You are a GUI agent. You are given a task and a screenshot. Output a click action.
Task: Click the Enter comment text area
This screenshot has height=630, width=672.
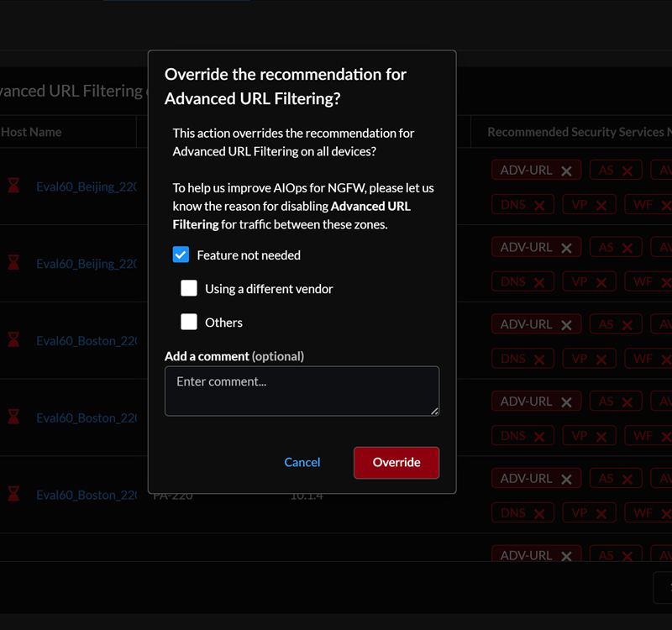click(x=302, y=391)
